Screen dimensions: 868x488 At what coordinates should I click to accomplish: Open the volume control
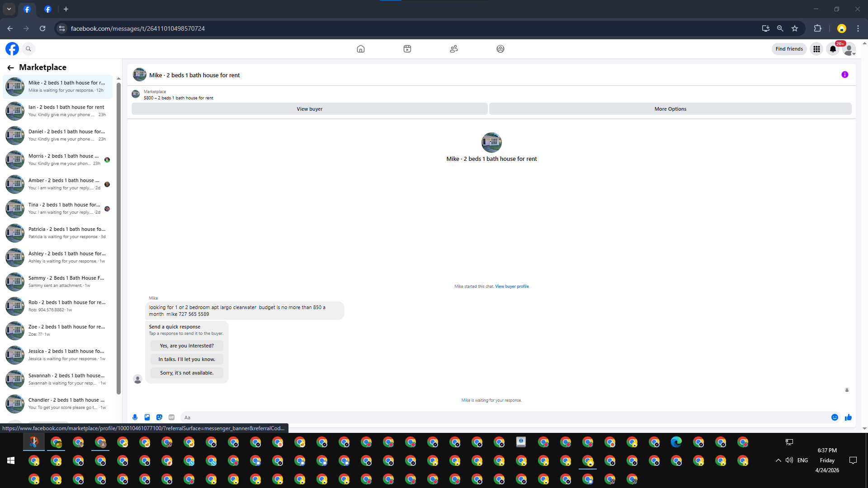(x=789, y=460)
